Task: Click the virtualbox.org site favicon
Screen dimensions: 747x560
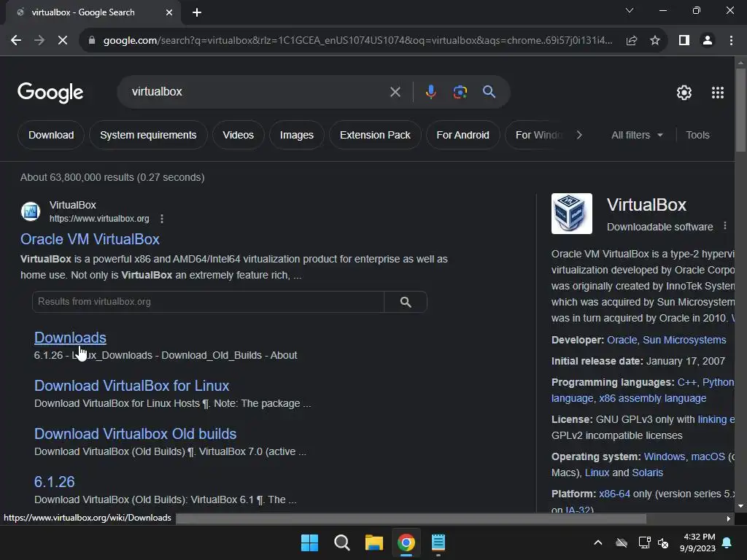Action: [x=31, y=211]
